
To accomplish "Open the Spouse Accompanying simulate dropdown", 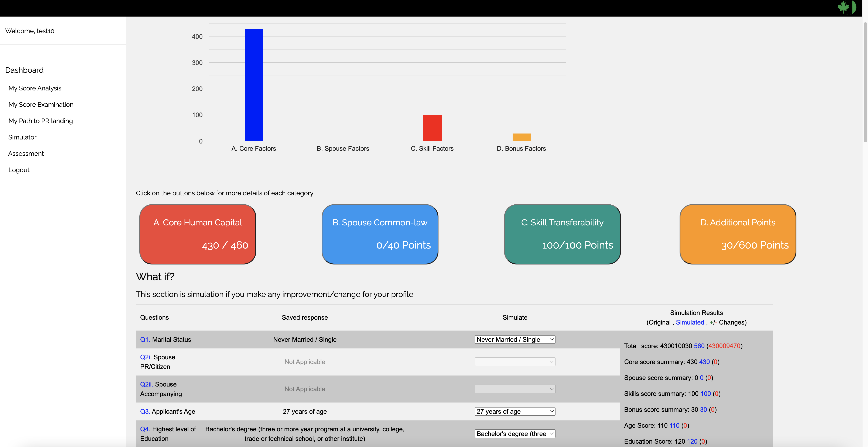I will [515, 389].
